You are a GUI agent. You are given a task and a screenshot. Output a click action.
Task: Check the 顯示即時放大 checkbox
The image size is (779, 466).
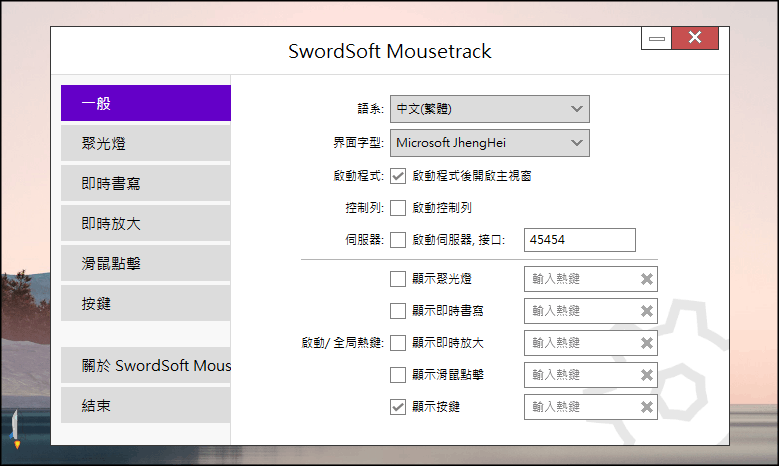click(x=397, y=343)
